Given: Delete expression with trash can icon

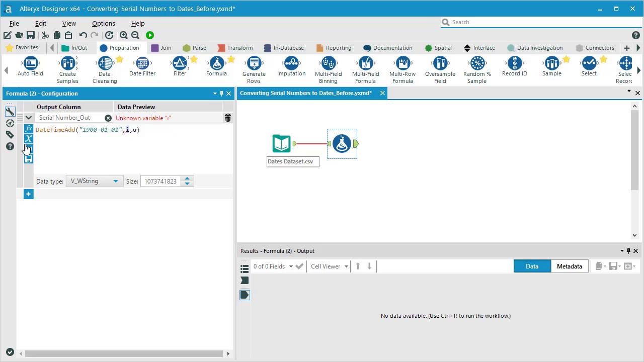Looking at the screenshot, I should pyautogui.click(x=228, y=118).
